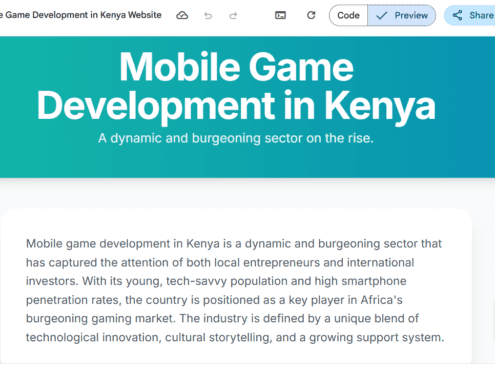495x370 pixels.
Task: Click the cloud saved status icon
Action: pyautogui.click(x=182, y=15)
